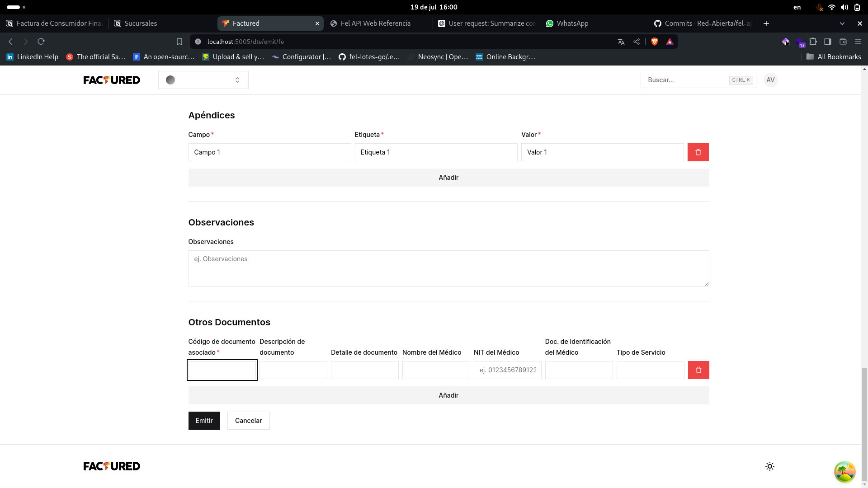Click the Brave Rewards triangle icon
Image resolution: width=868 pixels, height=488 pixels.
(670, 41)
